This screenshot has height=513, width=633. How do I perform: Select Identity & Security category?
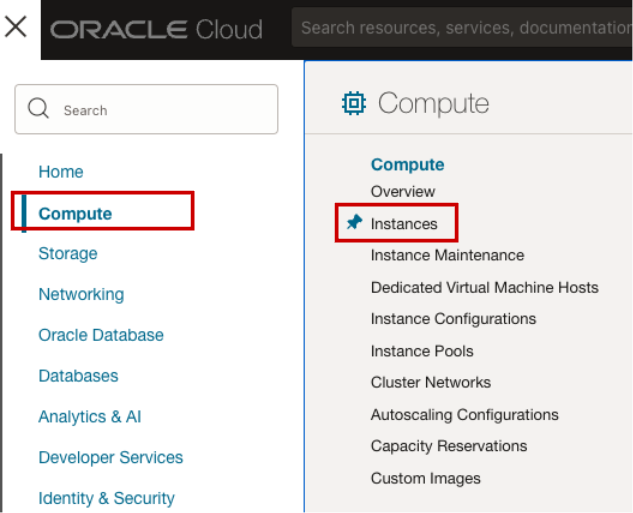106,498
